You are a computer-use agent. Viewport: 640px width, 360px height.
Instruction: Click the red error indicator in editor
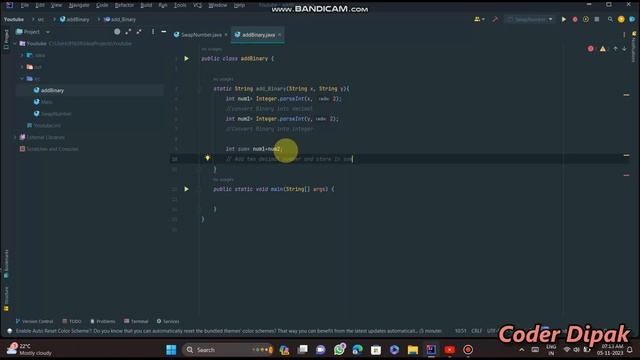591,49
